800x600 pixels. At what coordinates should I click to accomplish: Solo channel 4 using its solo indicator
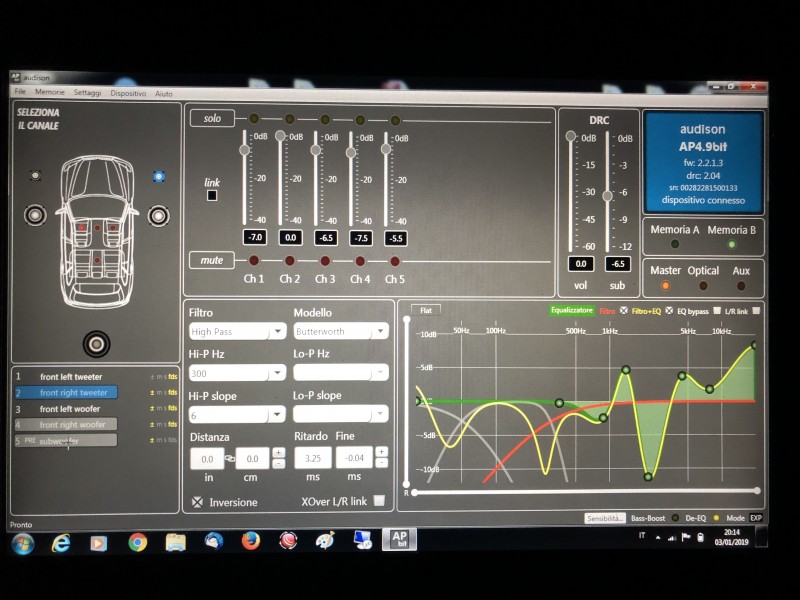[x=360, y=120]
